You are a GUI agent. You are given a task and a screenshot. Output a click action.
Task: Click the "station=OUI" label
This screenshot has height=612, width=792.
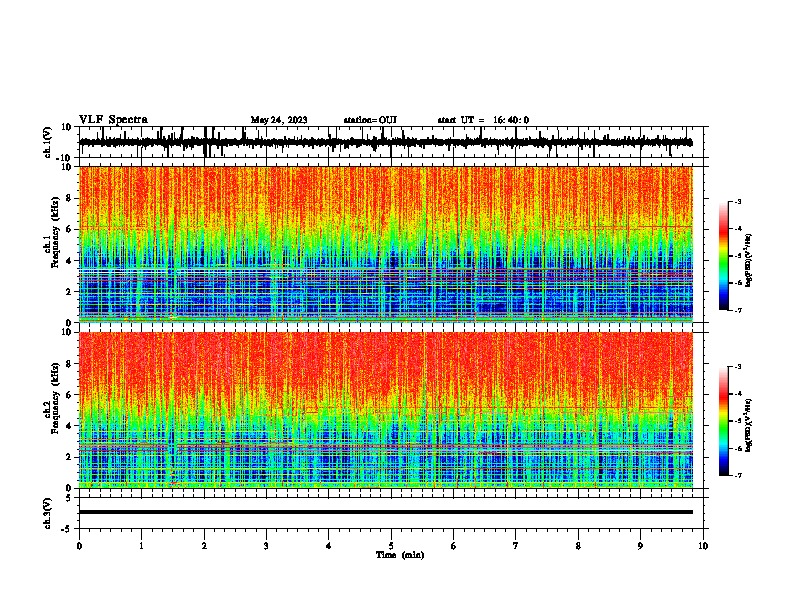(x=370, y=120)
